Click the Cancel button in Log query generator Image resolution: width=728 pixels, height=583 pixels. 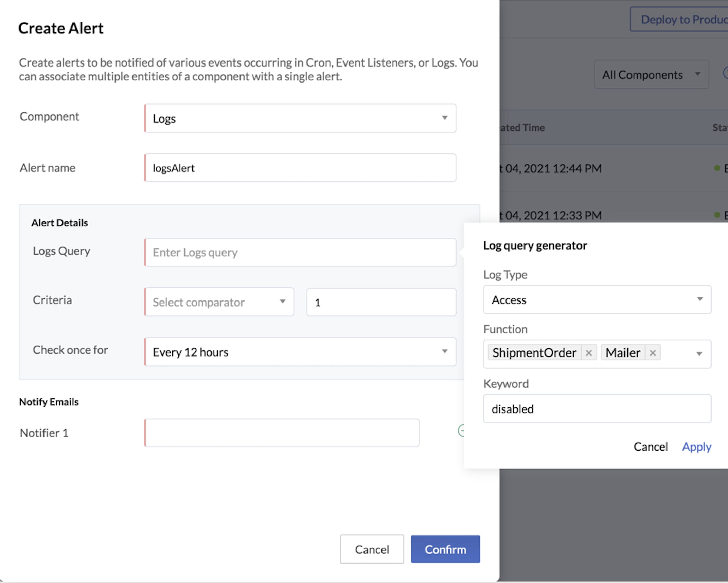click(650, 446)
